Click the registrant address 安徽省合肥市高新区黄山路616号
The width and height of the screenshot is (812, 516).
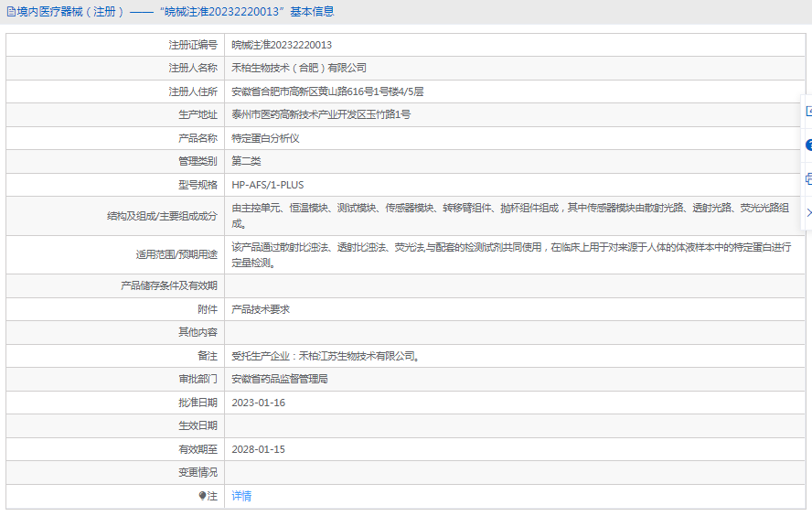(x=327, y=91)
